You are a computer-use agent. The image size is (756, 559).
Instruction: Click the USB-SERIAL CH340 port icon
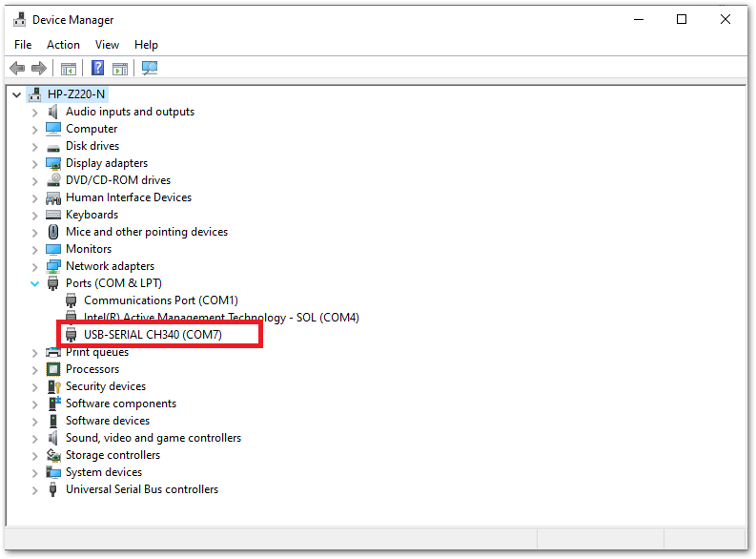pos(72,335)
